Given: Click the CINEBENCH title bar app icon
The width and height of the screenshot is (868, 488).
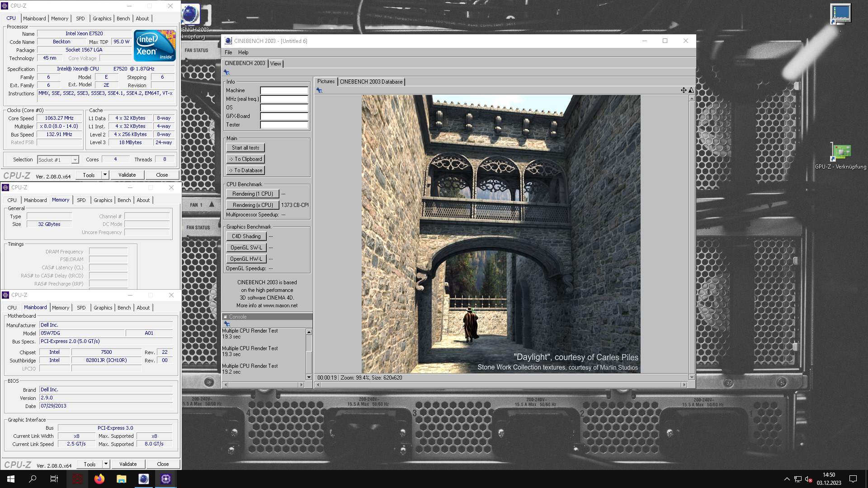Looking at the screenshot, I should tap(228, 41).
